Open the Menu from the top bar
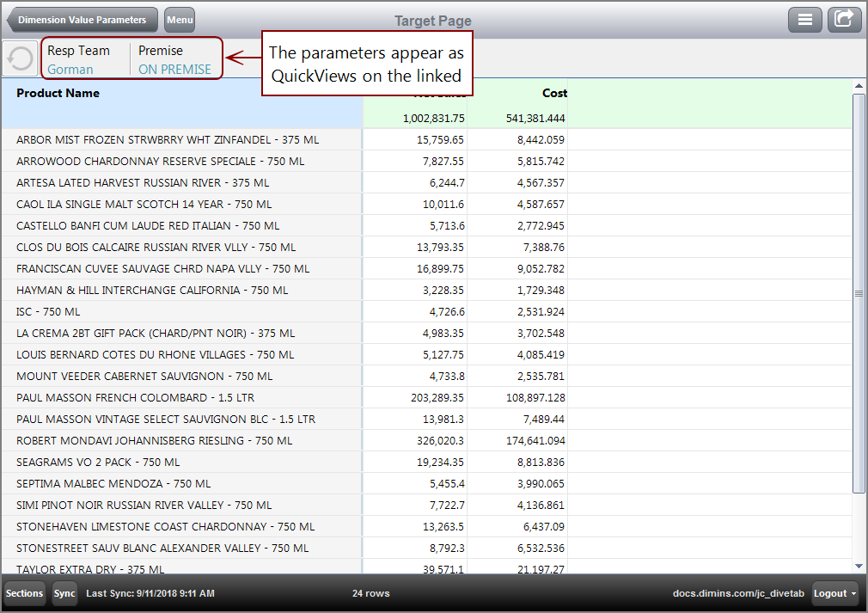868x613 pixels. point(179,19)
